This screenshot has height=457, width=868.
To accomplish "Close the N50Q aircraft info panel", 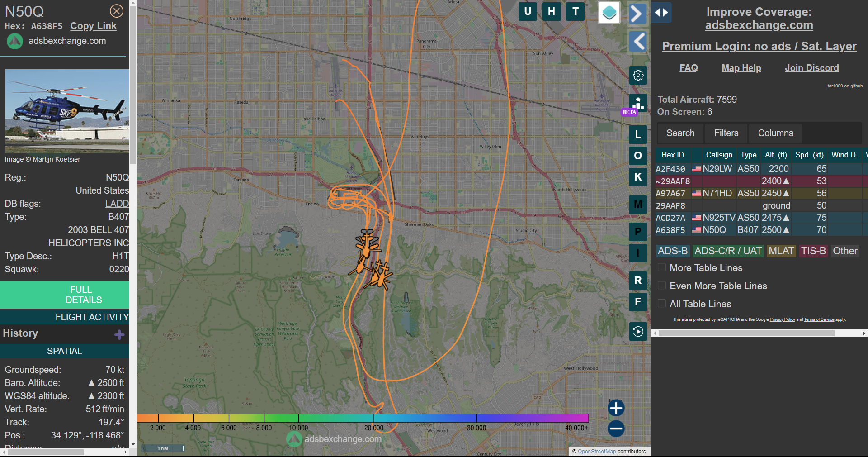I will (x=117, y=11).
